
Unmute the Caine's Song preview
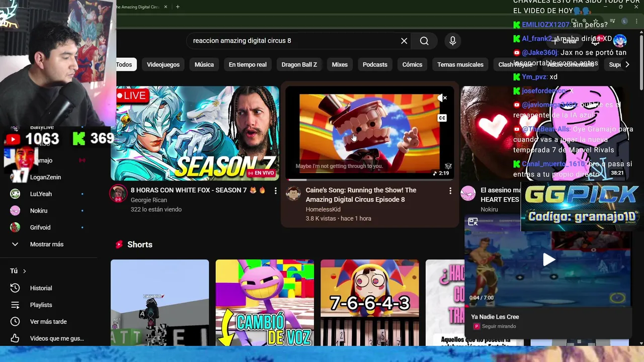point(442,98)
